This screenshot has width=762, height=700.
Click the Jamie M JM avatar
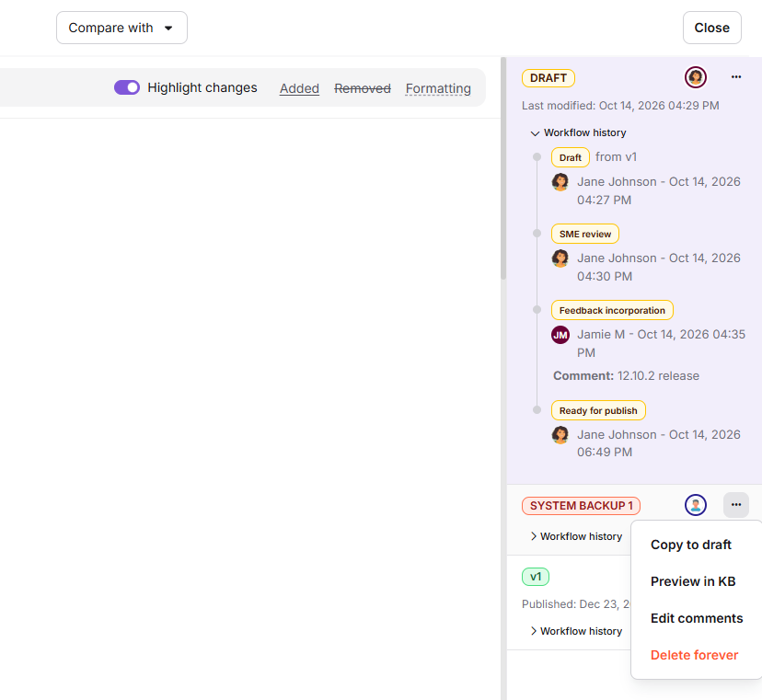560,335
